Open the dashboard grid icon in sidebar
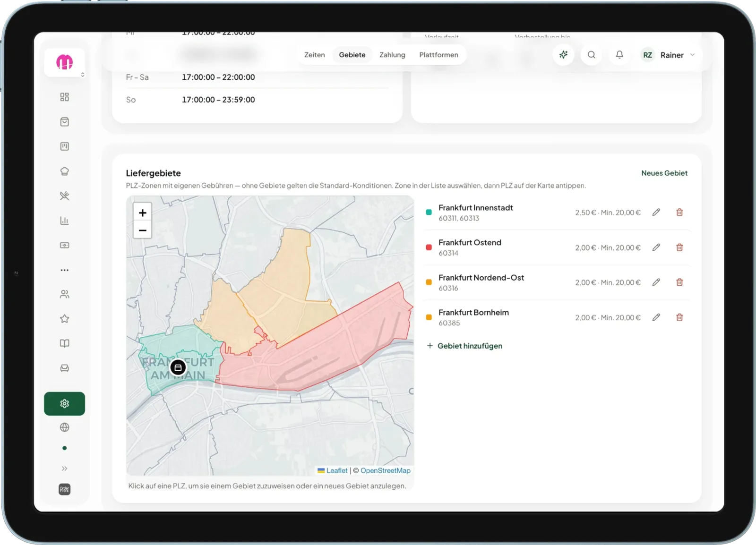Screen dimensions: 756x545 tap(65, 97)
